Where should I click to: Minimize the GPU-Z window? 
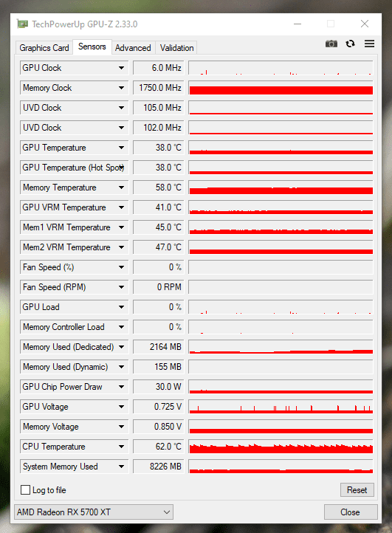point(298,24)
